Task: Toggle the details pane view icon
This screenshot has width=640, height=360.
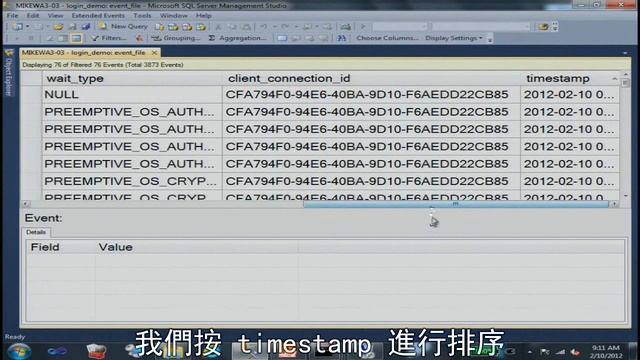Action: pyautogui.click(x=76, y=38)
